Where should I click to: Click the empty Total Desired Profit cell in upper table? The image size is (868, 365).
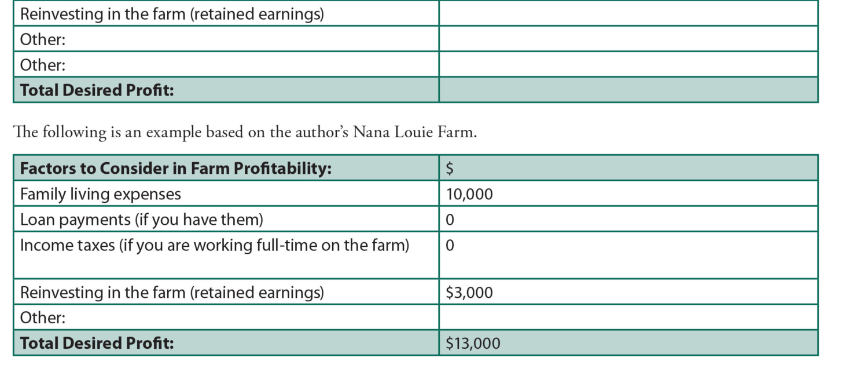[x=628, y=90]
